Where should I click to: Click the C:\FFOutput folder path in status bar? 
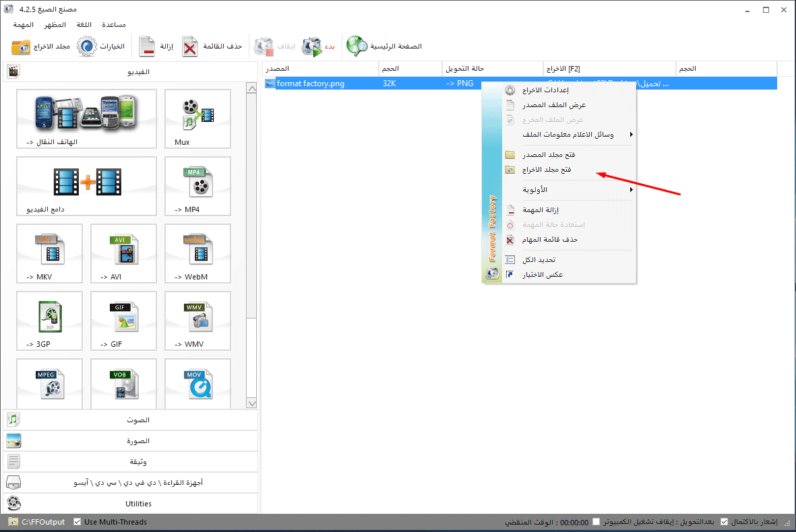(42, 522)
